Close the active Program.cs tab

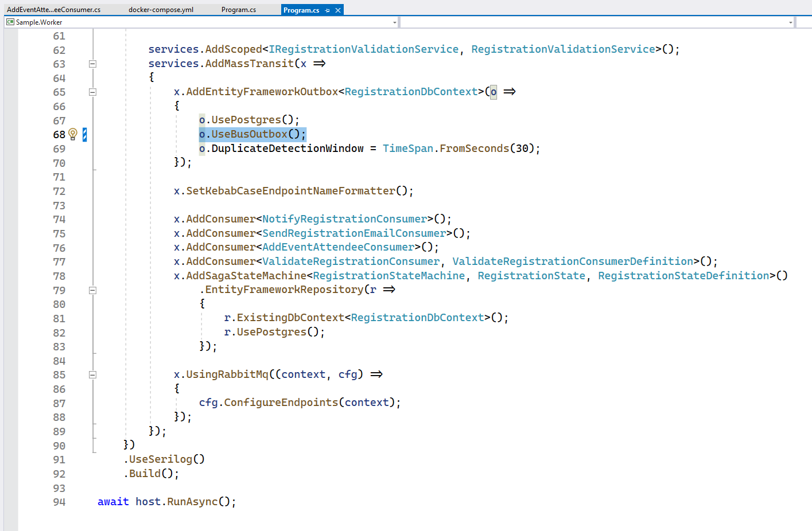pyautogui.click(x=339, y=10)
